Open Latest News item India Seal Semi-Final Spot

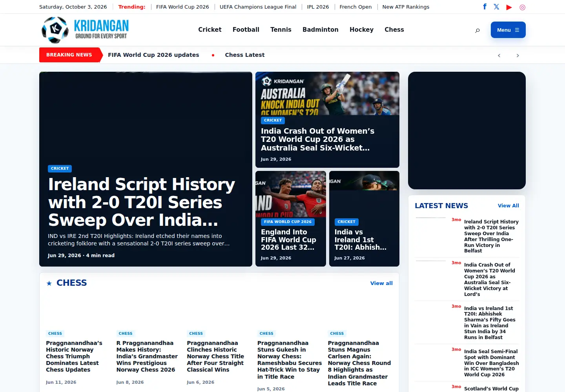click(x=491, y=363)
